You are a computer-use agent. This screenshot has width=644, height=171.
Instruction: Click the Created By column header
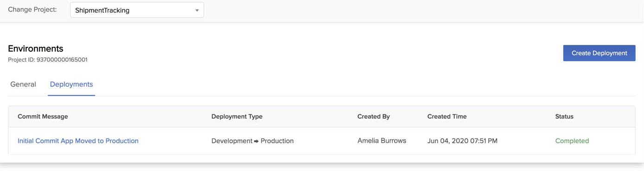point(374,116)
